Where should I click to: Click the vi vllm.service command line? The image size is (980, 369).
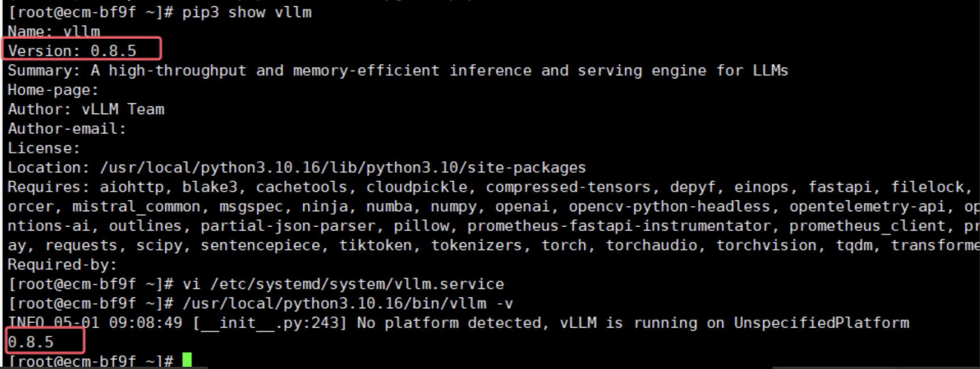(343, 284)
